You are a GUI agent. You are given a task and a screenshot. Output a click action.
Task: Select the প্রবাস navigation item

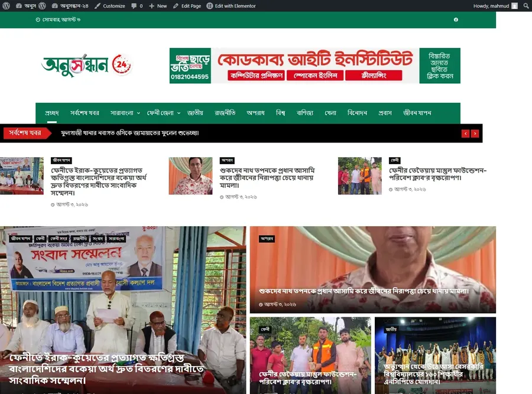click(x=385, y=113)
